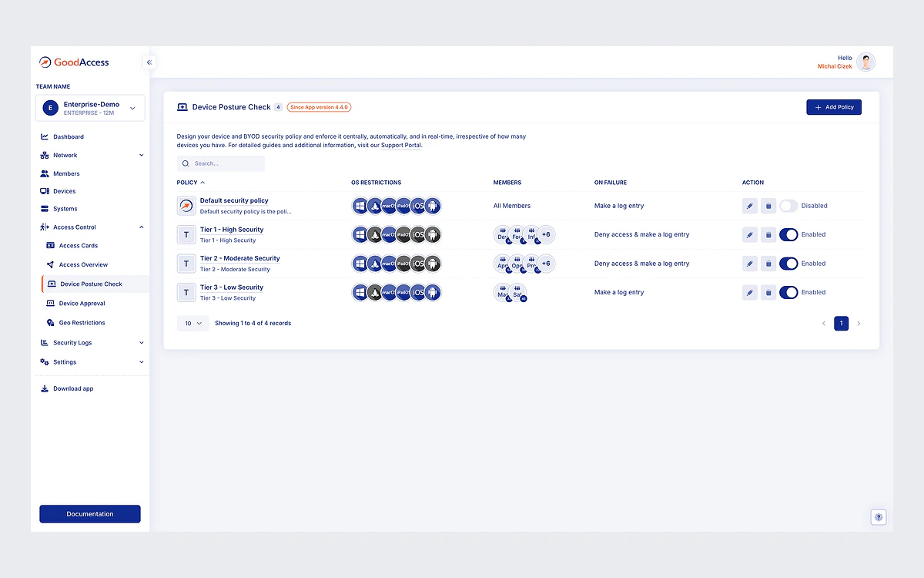The height and width of the screenshot is (578, 924).
Task: Click 'Deny access & make a log entry' Tier 1
Action: click(642, 234)
